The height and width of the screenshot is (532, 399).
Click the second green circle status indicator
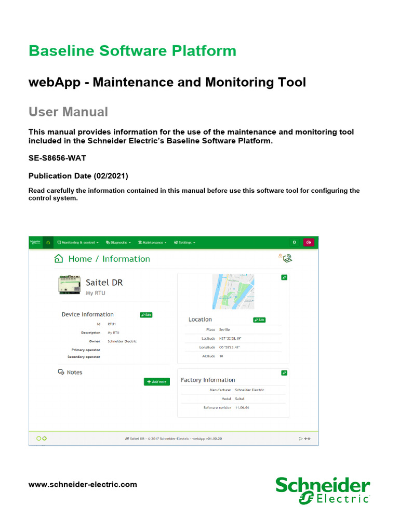[45, 438]
